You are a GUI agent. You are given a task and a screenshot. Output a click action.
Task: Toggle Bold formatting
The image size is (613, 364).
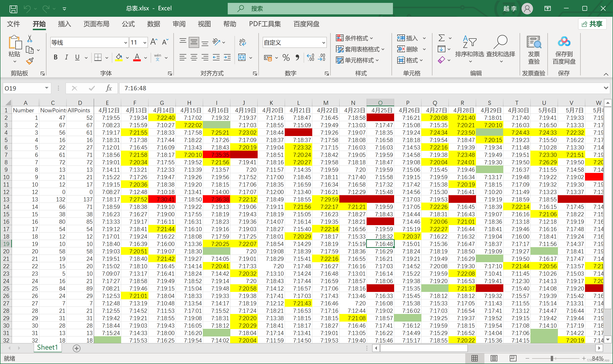[56, 57]
